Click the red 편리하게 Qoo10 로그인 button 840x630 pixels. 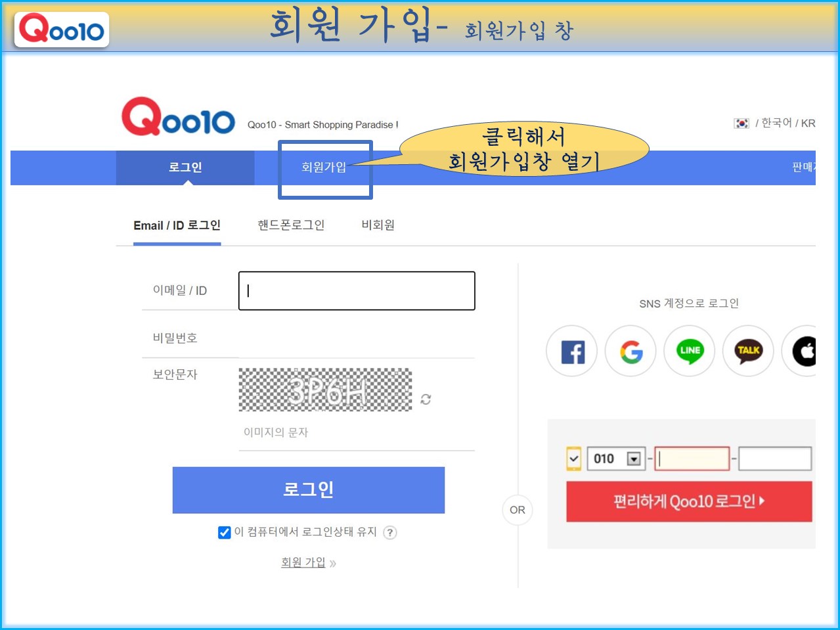689,502
